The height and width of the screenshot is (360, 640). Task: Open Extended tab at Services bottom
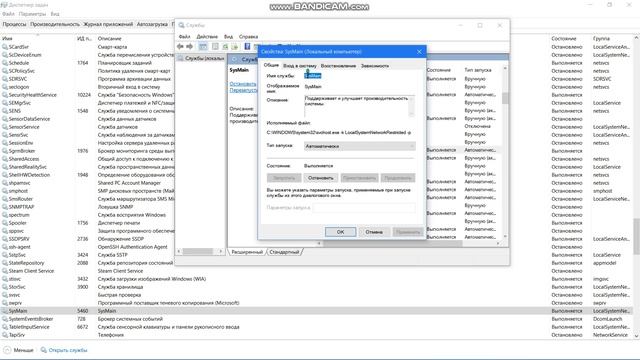tap(247, 252)
